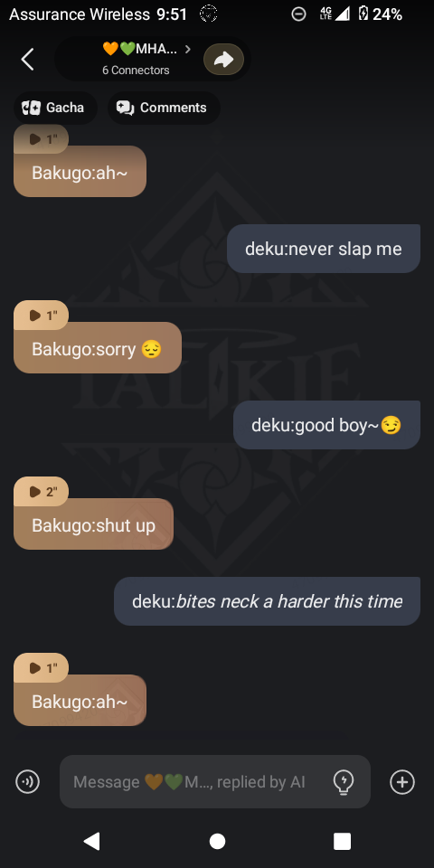Viewport: 434px width, 868px height.
Task: Focus the Message input field
Action: [215, 781]
